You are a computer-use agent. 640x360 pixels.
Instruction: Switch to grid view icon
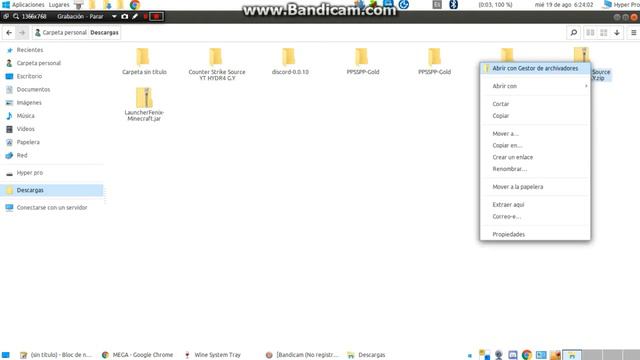[604, 33]
